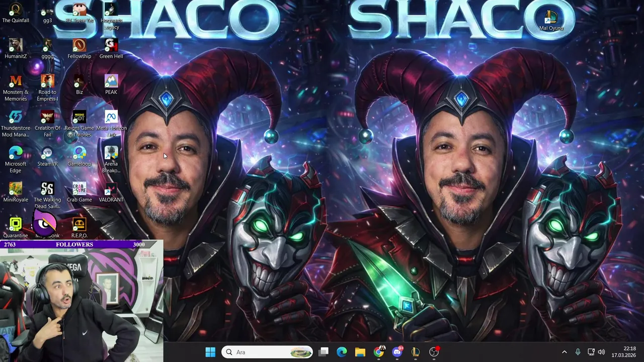Open Microsoft Edge desktop shortcut
644x362 pixels.
click(16, 159)
